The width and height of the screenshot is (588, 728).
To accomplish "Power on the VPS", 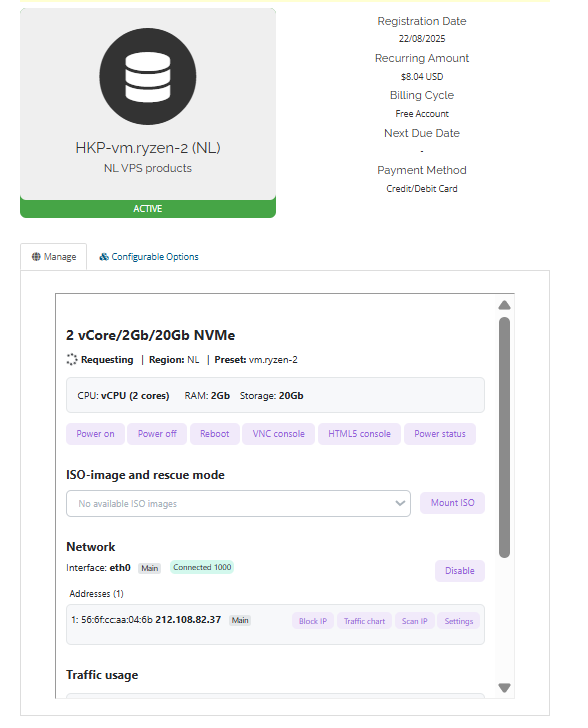I will [x=95, y=434].
